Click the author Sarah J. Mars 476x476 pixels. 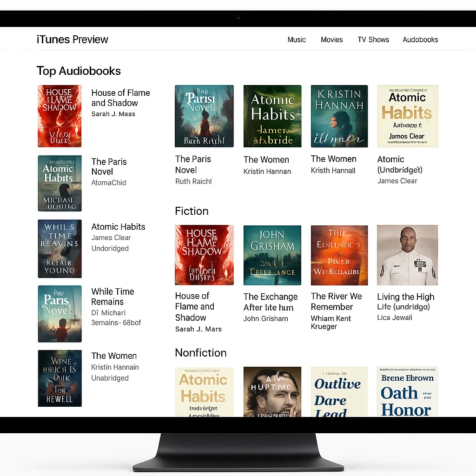click(x=198, y=329)
